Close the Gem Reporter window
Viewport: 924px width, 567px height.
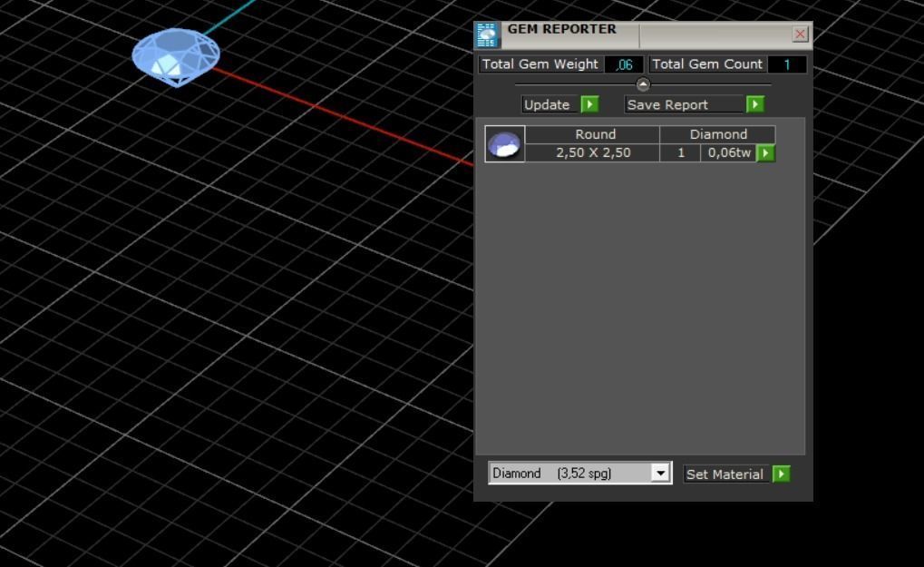(x=800, y=34)
